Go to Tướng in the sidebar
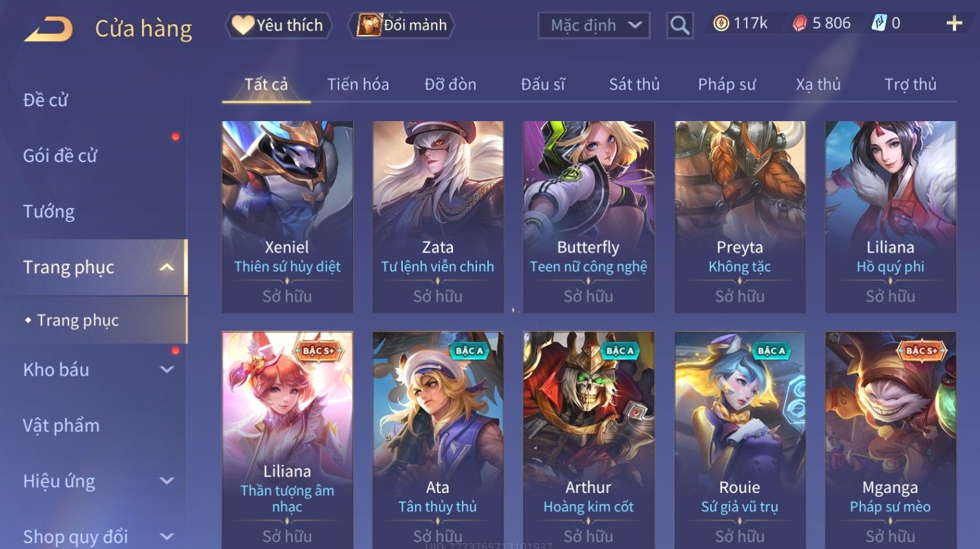980x549 pixels. pos(49,212)
